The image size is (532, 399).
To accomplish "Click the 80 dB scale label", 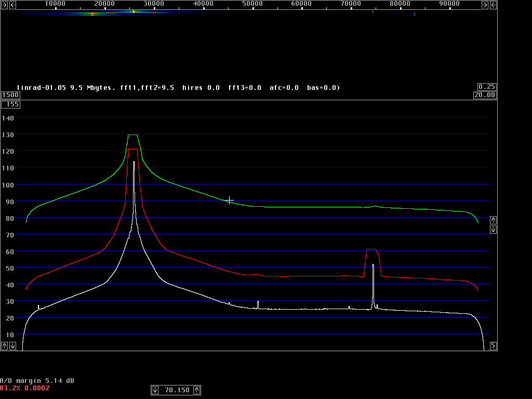I will coord(10,218).
